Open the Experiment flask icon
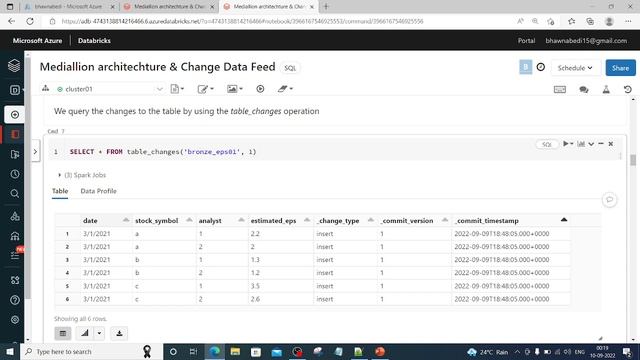The width and height of the screenshot is (640, 360). (x=606, y=89)
